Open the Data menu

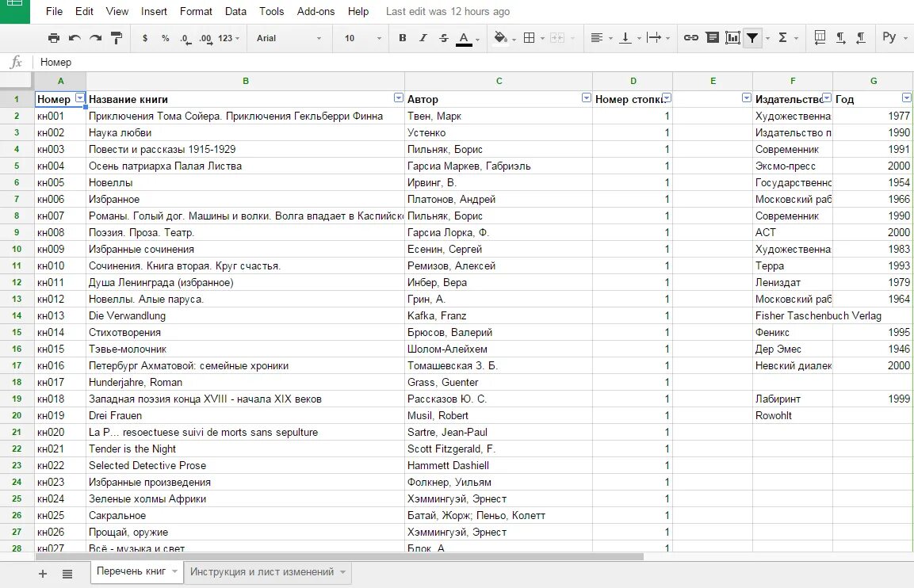pyautogui.click(x=235, y=11)
